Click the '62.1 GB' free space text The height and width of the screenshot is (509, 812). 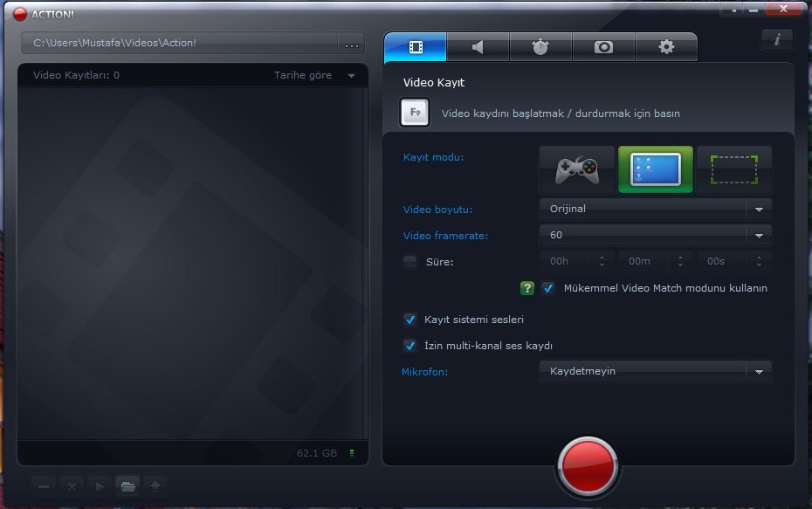316,453
